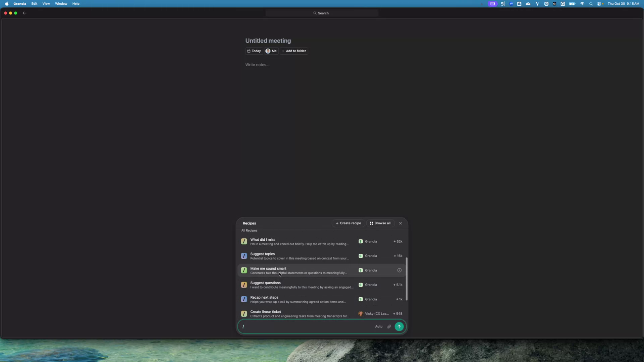Add this meeting to a folder
This screenshot has height=362, width=644.
point(293,51)
